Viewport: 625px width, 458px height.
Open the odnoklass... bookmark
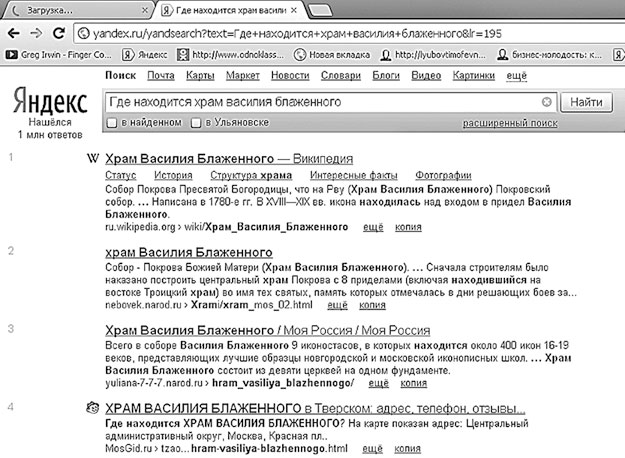(x=230, y=55)
